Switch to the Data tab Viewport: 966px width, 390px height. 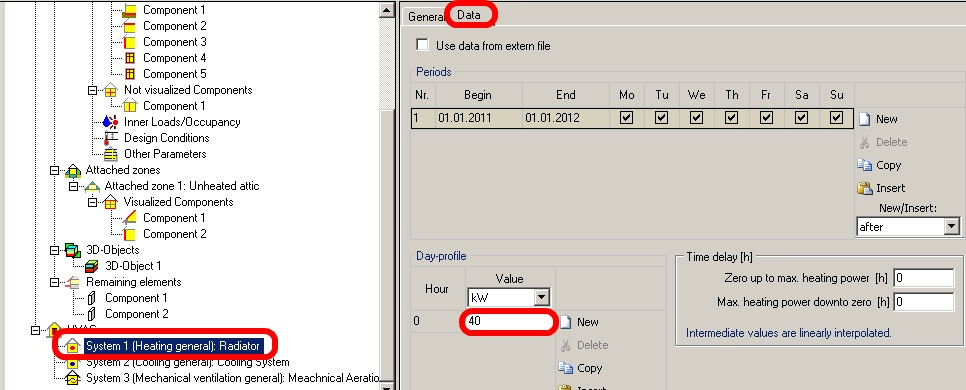coord(469,15)
